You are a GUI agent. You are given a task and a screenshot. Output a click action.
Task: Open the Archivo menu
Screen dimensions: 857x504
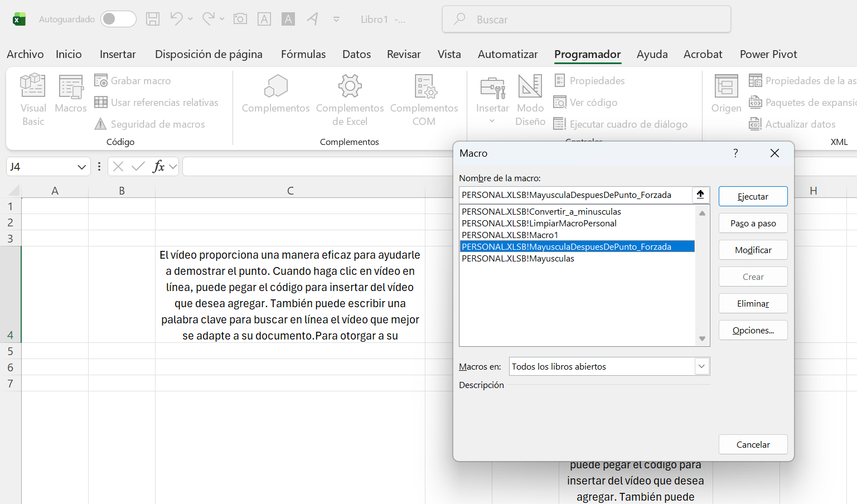coord(25,54)
